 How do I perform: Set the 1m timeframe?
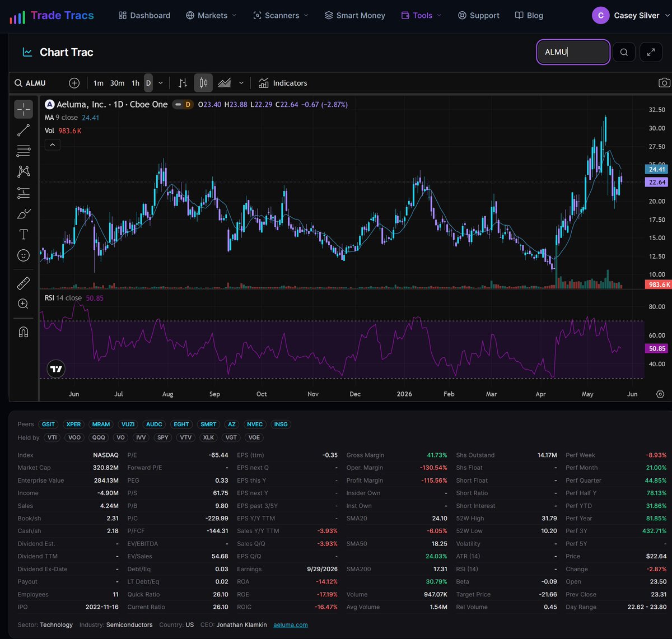click(98, 83)
